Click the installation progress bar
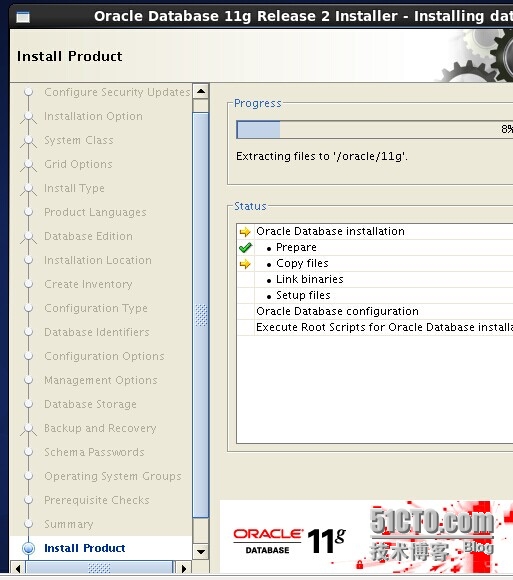513x580 pixels. 374,130
